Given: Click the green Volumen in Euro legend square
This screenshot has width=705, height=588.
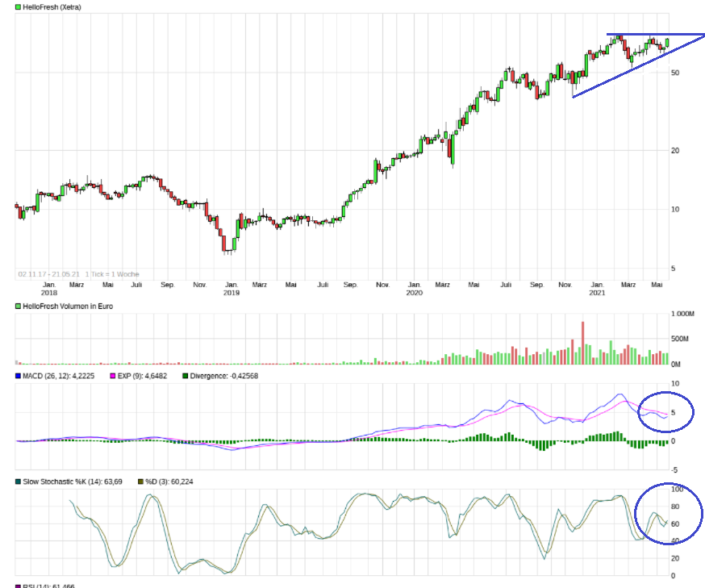Looking at the screenshot, I should tap(18, 307).
